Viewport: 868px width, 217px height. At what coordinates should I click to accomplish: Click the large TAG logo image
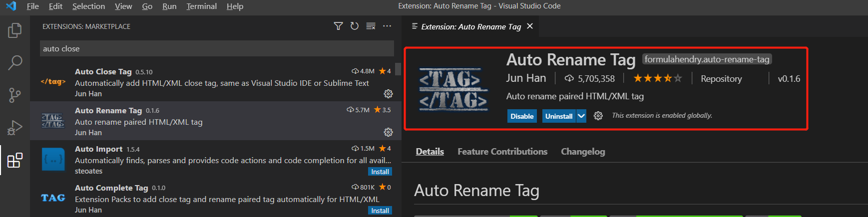pyautogui.click(x=453, y=90)
